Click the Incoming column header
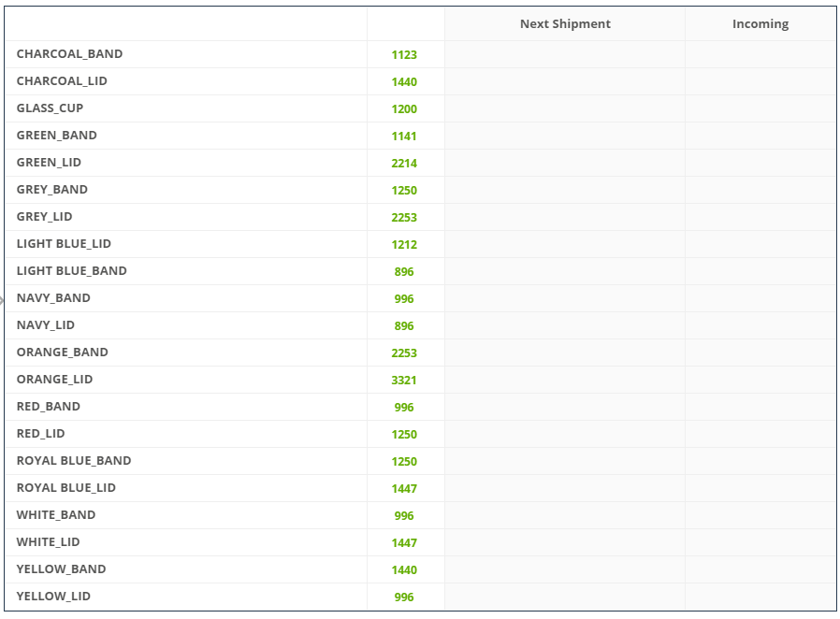 [x=760, y=24]
